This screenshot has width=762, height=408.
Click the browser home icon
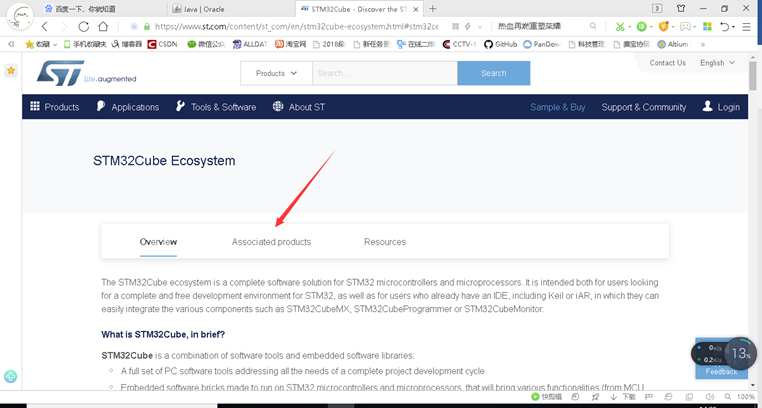click(103, 27)
